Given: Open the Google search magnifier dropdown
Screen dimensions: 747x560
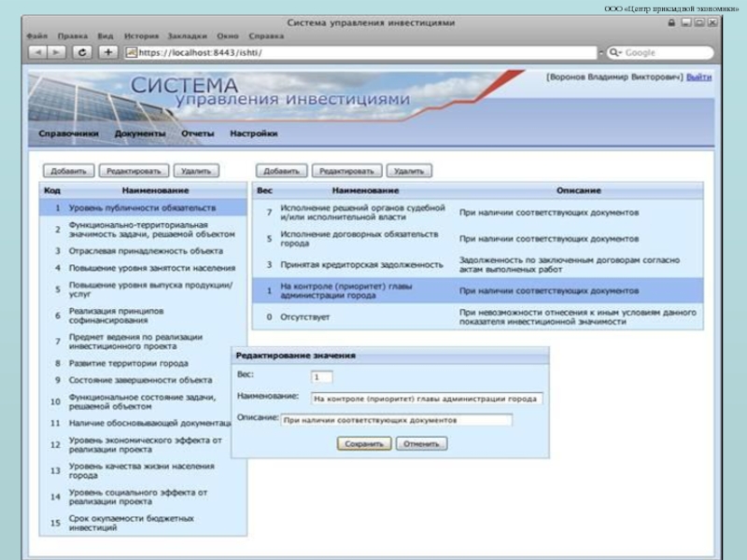Looking at the screenshot, I should (x=615, y=52).
